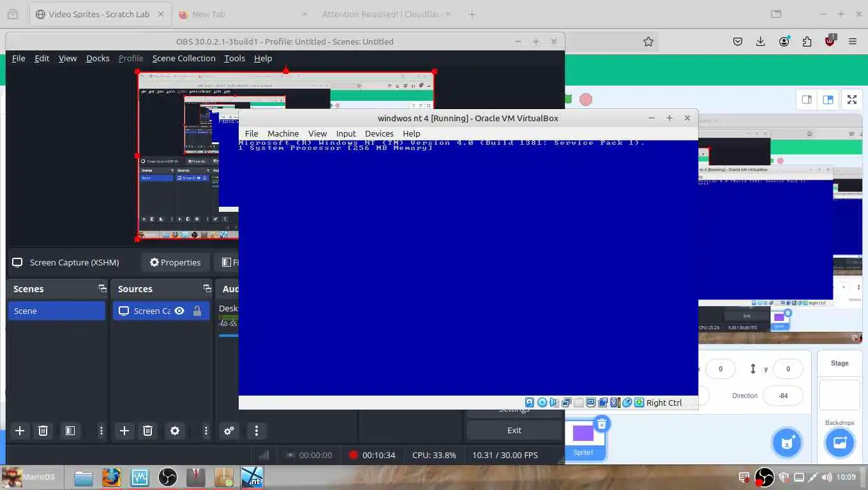
Task: Click Right Ctrl host key label
Action: 664,403
